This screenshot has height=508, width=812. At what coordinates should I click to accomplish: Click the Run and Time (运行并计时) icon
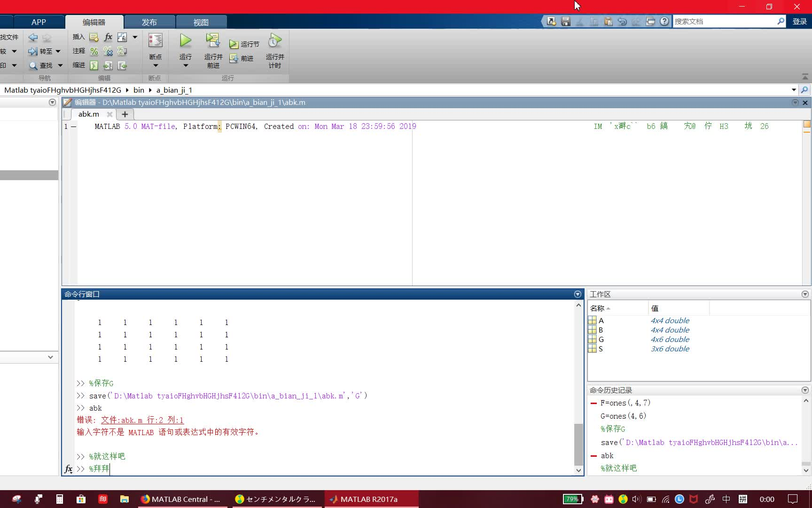coord(275,41)
